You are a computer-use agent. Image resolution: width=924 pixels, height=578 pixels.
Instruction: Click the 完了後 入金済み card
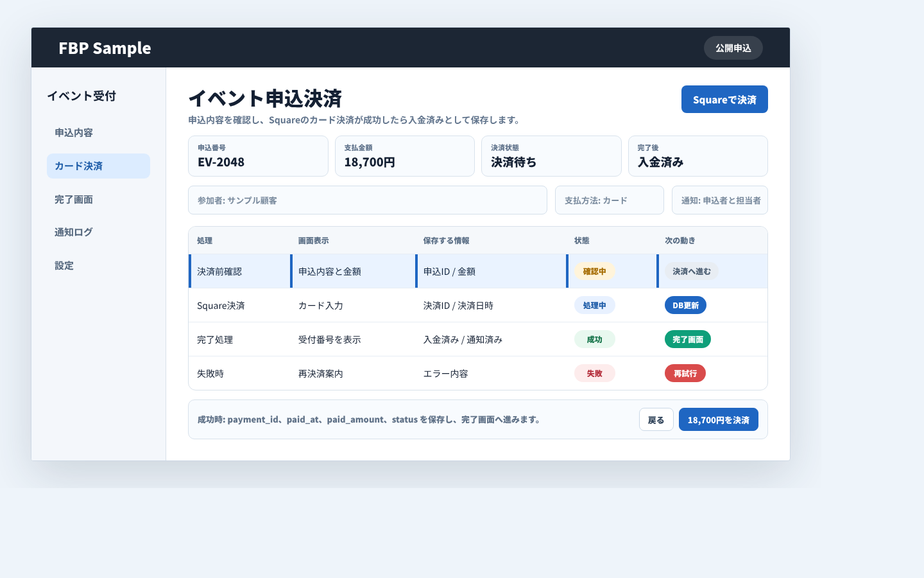click(x=698, y=156)
